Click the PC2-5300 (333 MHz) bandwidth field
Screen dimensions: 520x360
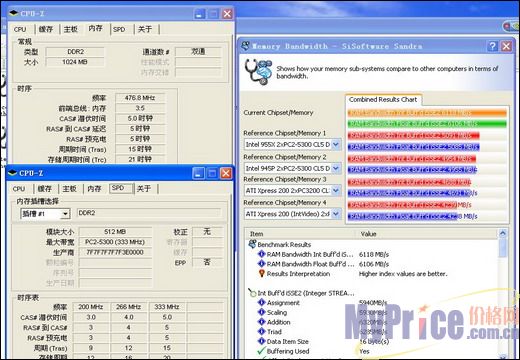point(115,242)
